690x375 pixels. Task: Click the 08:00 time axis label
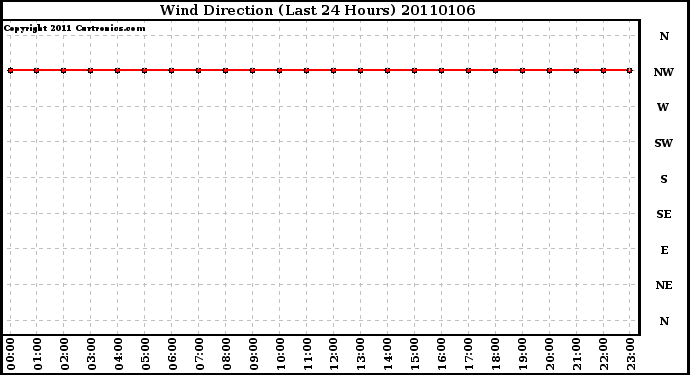(227, 354)
